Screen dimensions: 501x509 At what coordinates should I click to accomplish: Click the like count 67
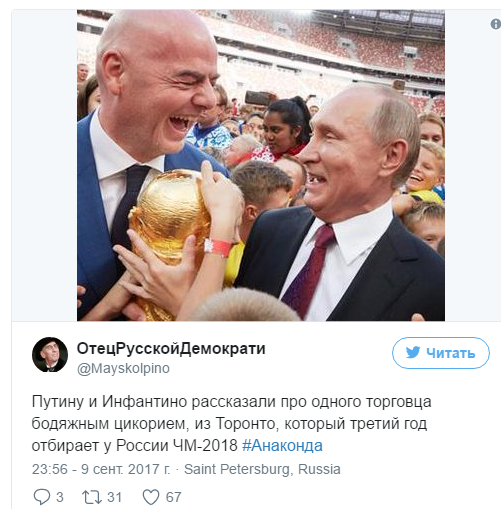173,497
